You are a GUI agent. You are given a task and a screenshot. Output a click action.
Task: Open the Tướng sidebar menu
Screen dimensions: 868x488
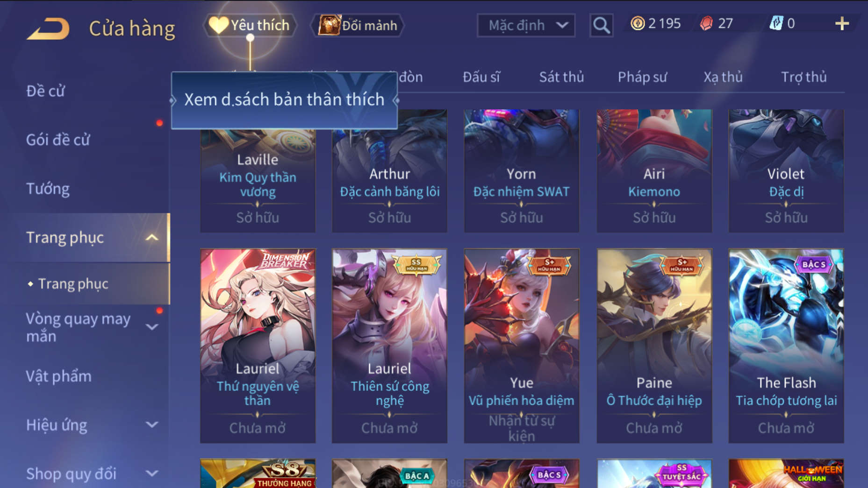(48, 189)
